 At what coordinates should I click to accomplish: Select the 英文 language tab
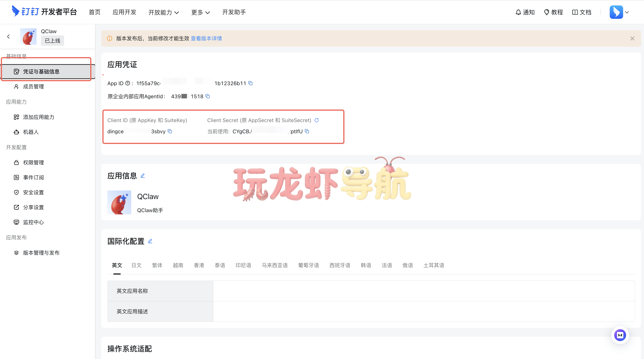click(117, 265)
